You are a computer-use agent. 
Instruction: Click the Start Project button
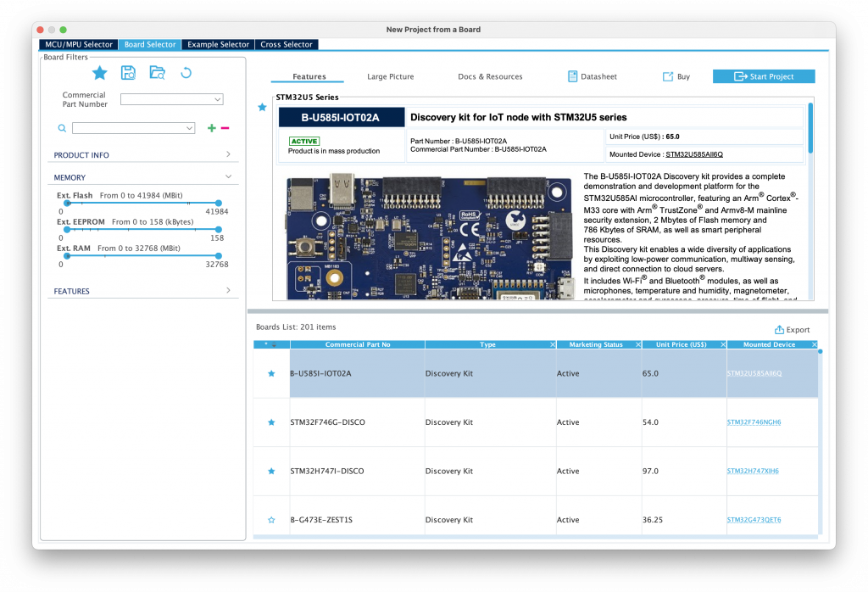[764, 76]
